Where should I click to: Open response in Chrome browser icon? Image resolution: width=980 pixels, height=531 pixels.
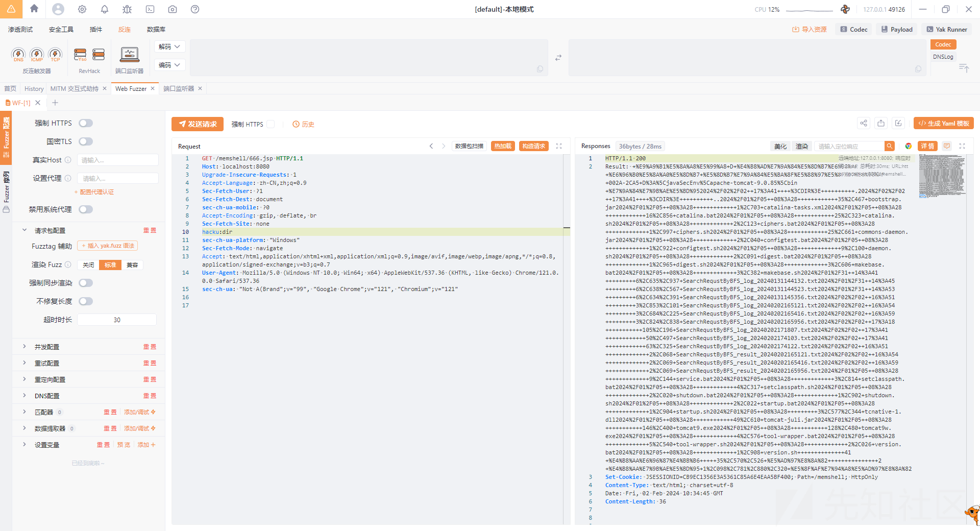(x=909, y=146)
